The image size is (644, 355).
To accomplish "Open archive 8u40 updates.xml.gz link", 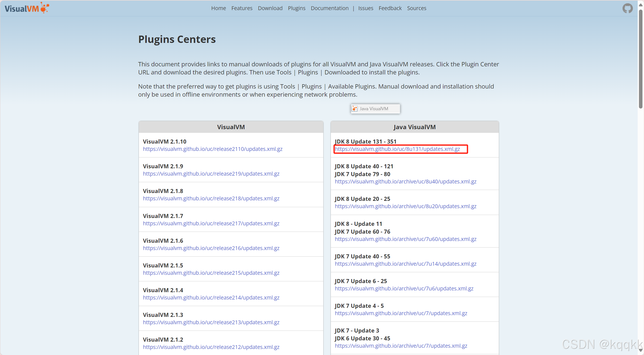I will pos(405,182).
